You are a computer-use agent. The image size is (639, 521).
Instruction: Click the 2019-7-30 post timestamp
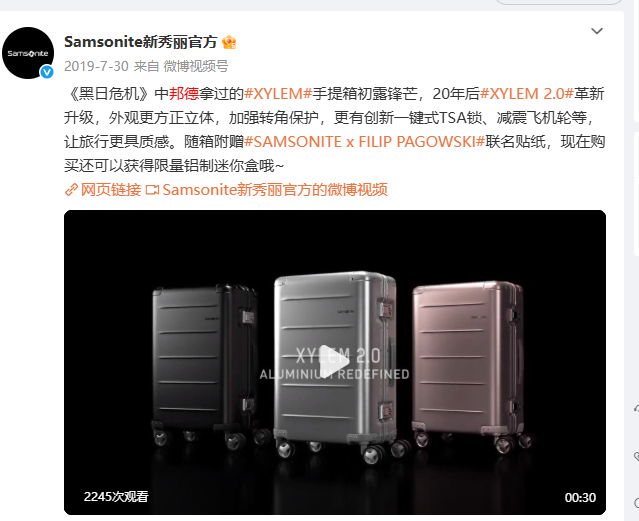pyautogui.click(x=96, y=66)
